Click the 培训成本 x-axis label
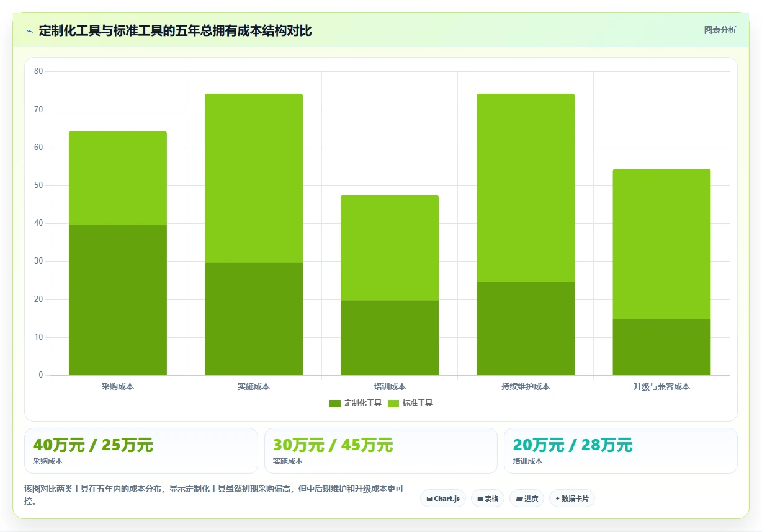Viewport: 762px width, 532px height. click(390, 386)
